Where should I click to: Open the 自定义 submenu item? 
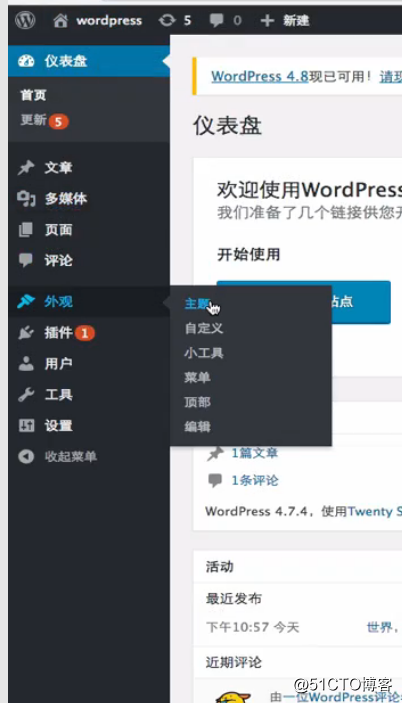click(203, 329)
